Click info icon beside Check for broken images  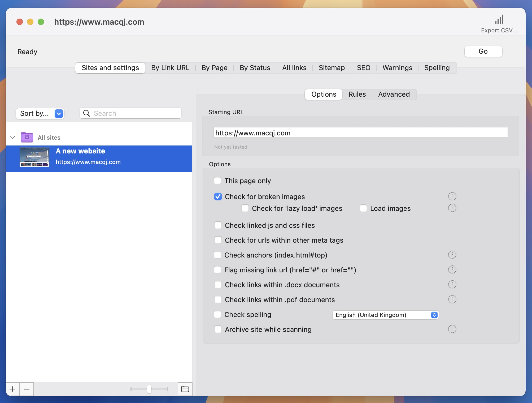pos(452,196)
